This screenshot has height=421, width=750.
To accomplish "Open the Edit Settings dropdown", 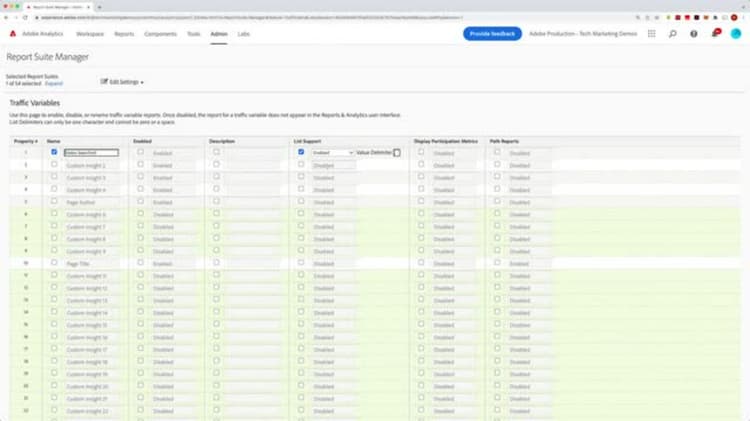I will tap(126, 82).
